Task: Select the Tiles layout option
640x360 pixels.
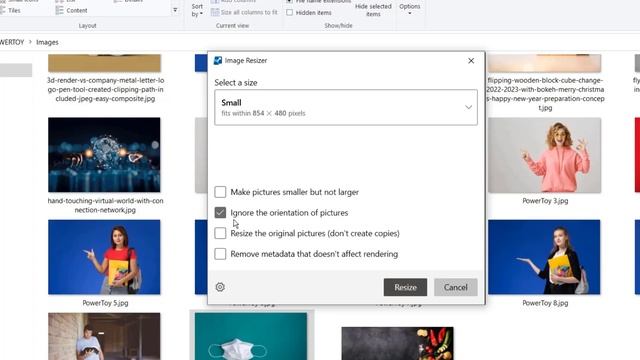Action: pos(10,11)
